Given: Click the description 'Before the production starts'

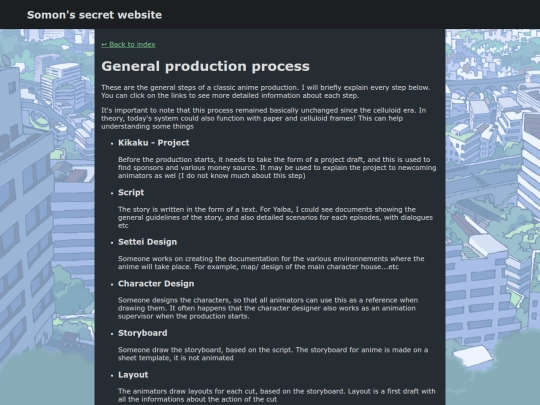Looking at the screenshot, I should point(277,167).
